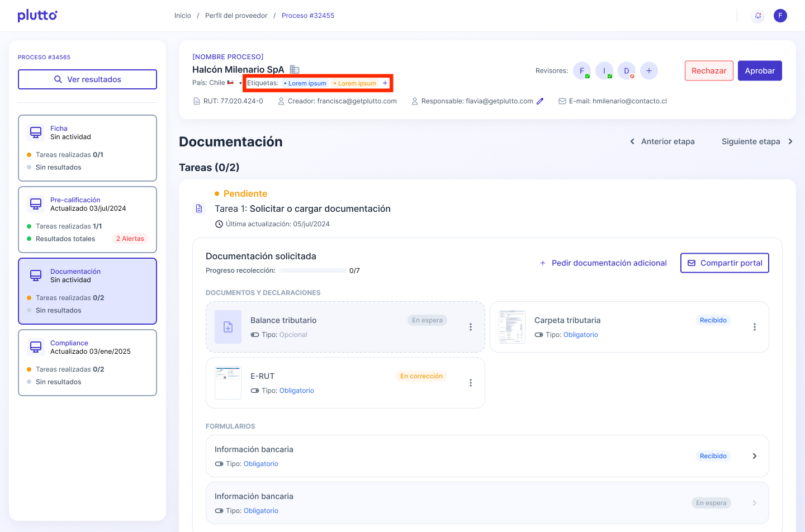
Task: Click the pencil icon to edit Responsable
Action: (540, 101)
